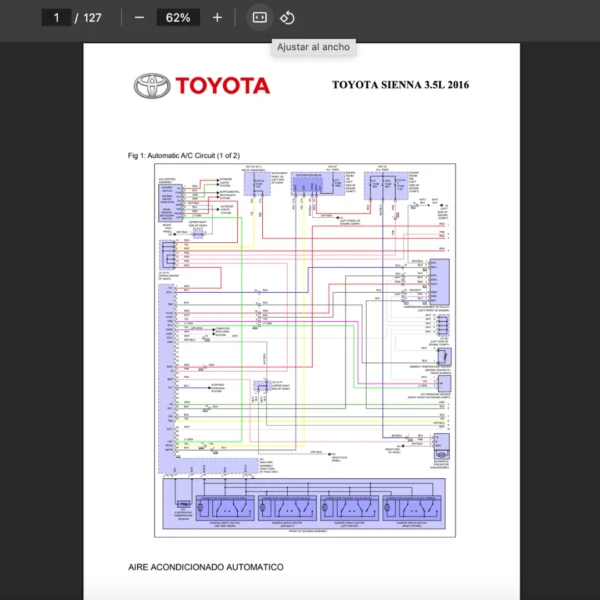Rotate the document with the rotate icon
The width and height of the screenshot is (600, 600).
(287, 18)
